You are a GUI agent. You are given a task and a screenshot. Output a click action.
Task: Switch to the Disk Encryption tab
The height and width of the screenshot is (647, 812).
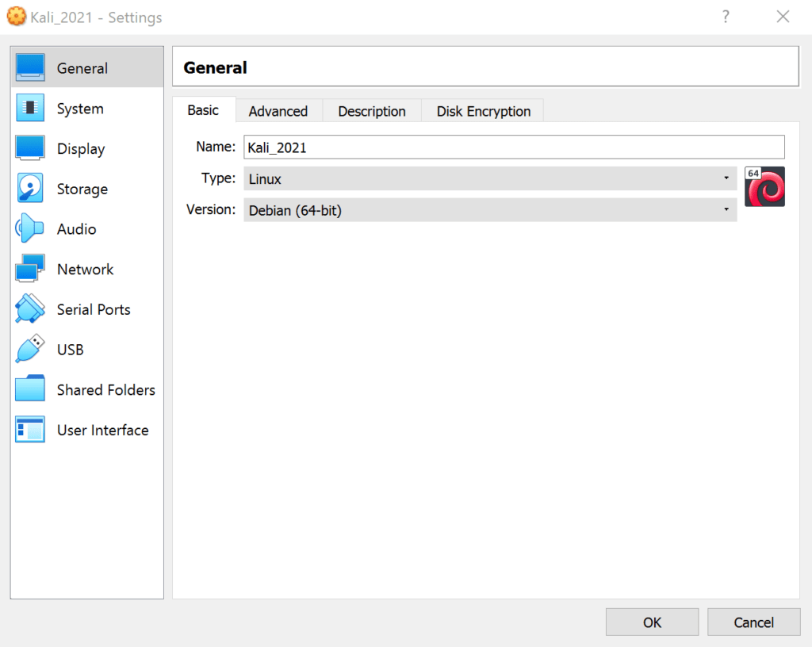point(483,111)
